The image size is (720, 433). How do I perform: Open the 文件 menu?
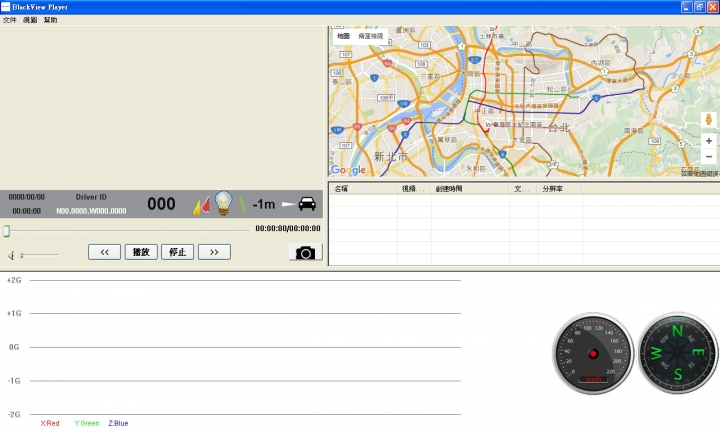tap(10, 20)
